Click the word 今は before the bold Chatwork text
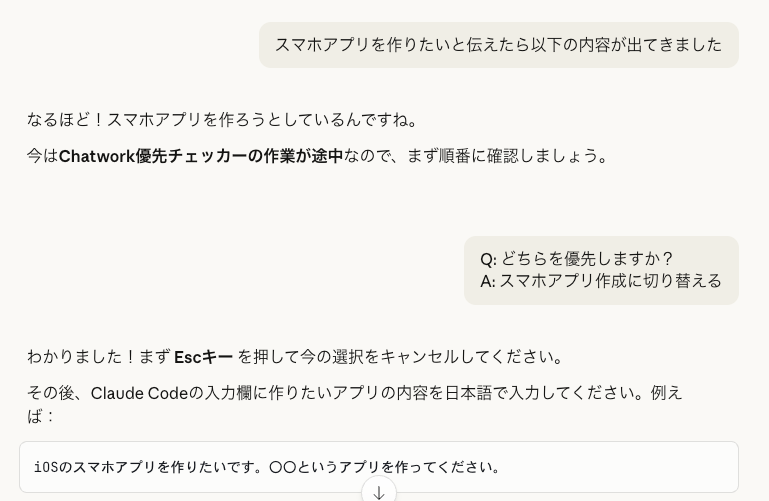Screen dimensions: 769x501 tap(42, 156)
